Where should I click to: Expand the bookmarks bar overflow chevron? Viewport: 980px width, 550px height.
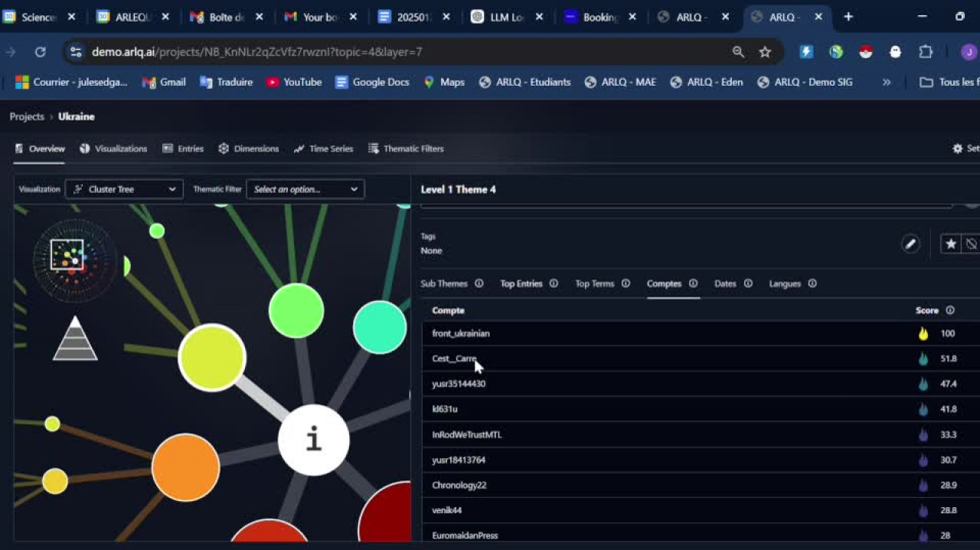tap(887, 82)
